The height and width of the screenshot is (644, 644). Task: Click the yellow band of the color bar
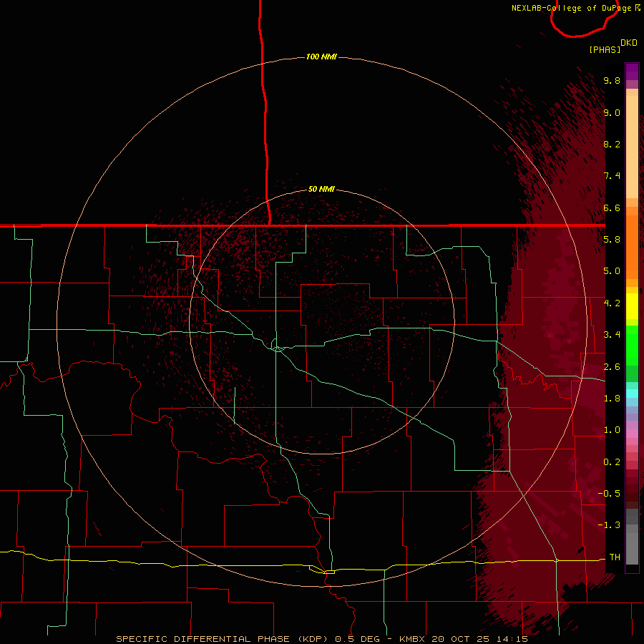632,306
